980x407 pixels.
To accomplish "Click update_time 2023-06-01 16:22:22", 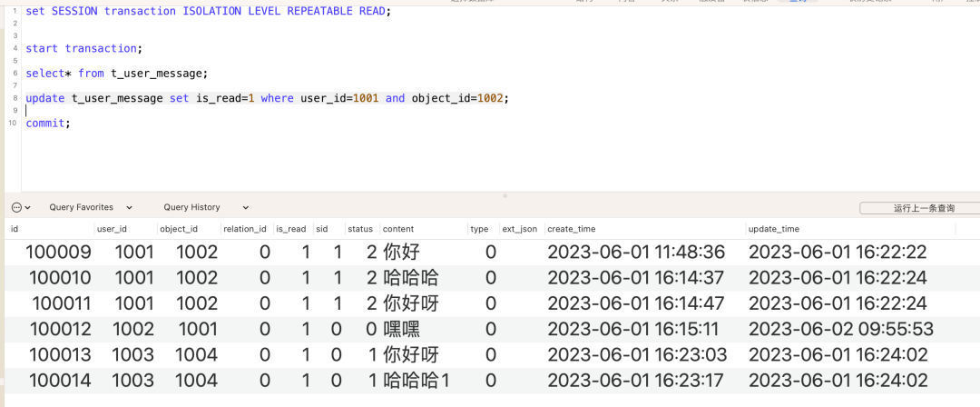I will pos(838,253).
